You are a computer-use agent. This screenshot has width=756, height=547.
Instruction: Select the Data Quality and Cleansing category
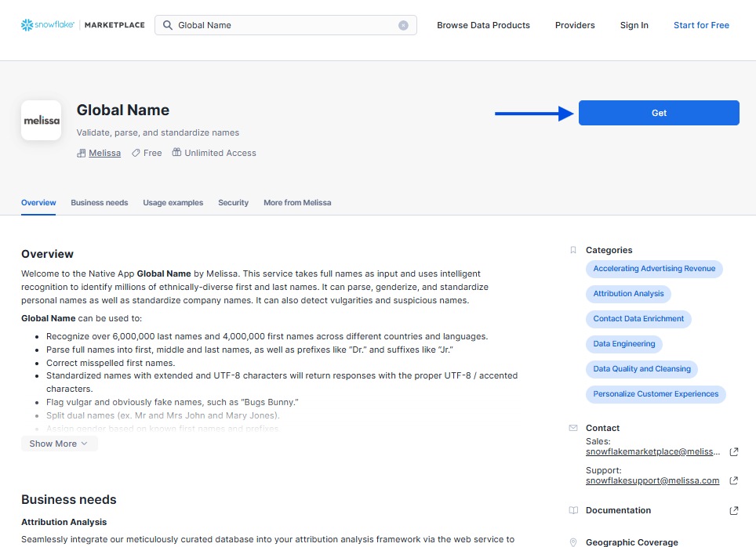tap(642, 368)
